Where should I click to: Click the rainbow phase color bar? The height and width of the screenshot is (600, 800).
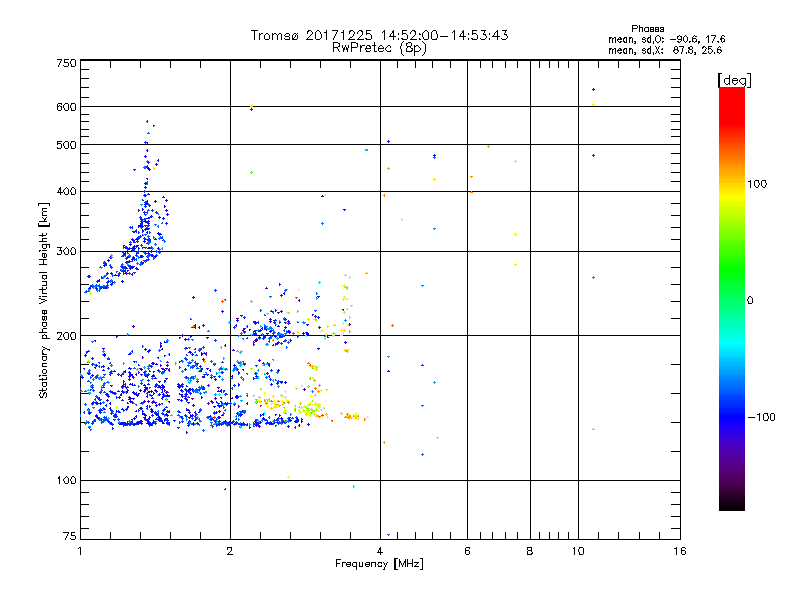(x=732, y=298)
